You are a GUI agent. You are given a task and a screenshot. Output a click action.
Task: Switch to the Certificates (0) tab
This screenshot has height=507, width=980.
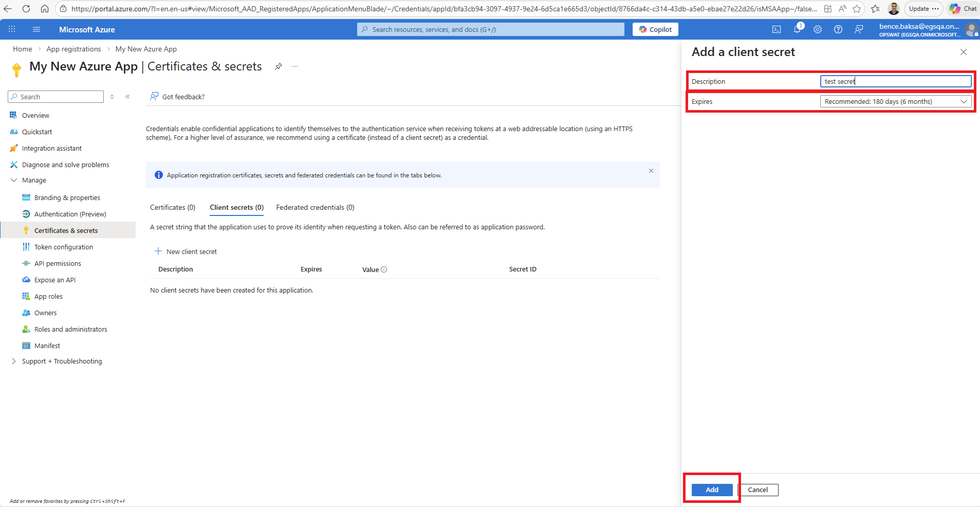(x=173, y=208)
